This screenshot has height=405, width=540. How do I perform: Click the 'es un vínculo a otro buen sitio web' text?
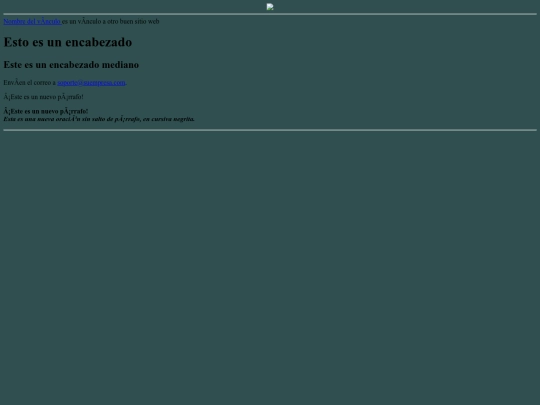point(111,21)
